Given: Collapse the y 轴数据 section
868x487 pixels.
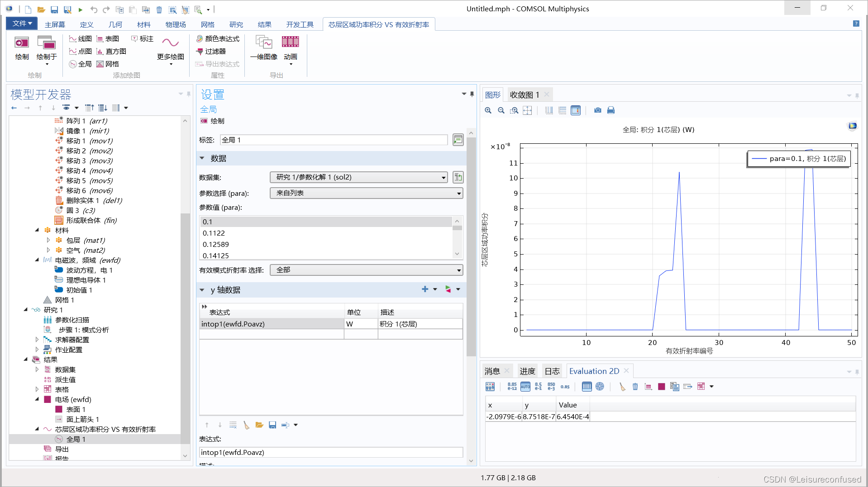Looking at the screenshot, I should (x=202, y=290).
